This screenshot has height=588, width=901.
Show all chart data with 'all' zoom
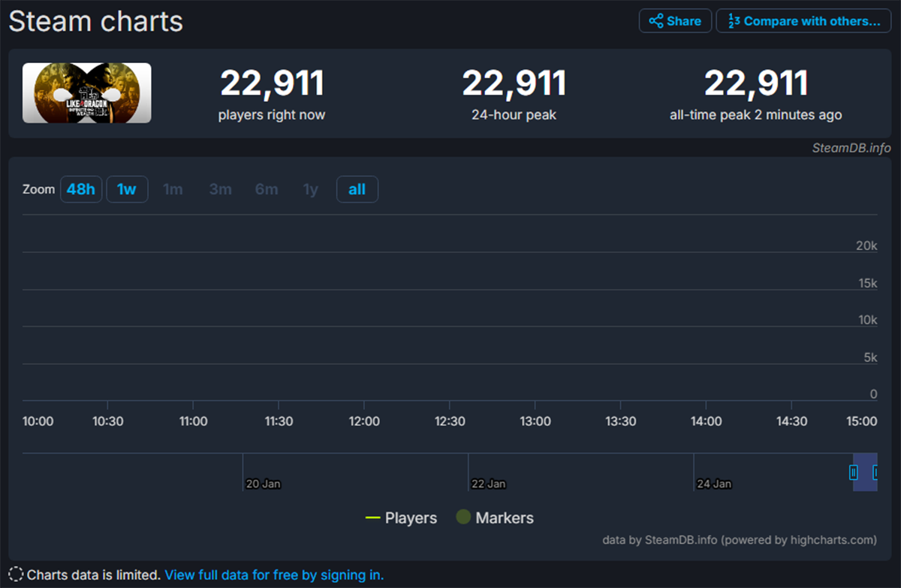click(357, 189)
